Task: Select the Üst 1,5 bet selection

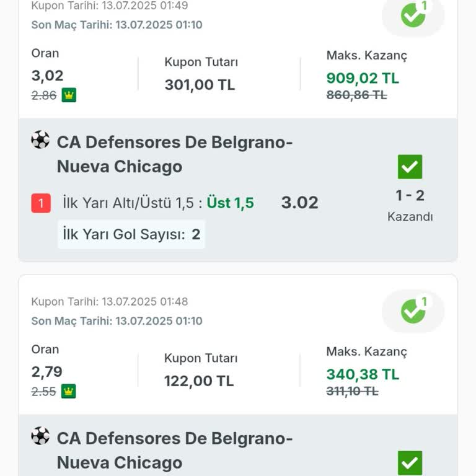Action: click(231, 203)
